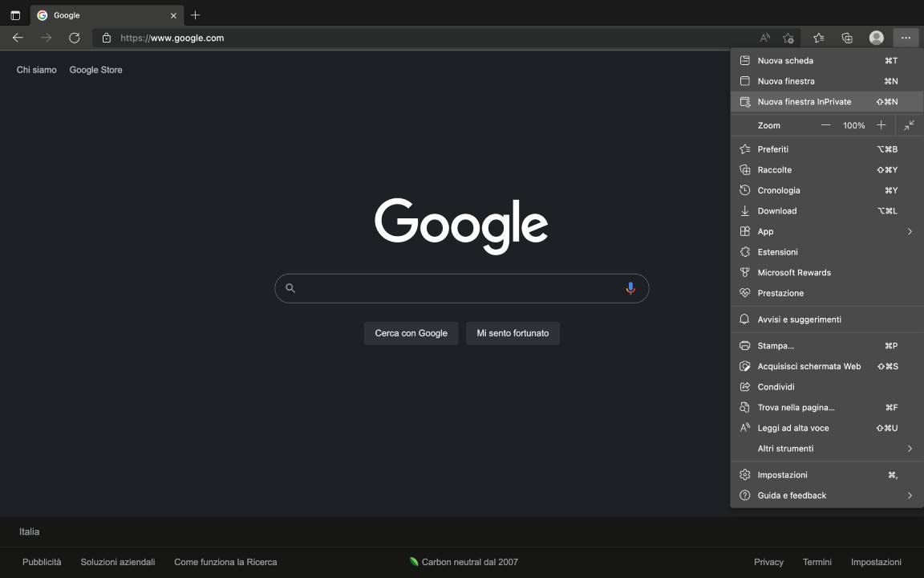
Task: Open Raccolte from the toolbar icon
Action: click(x=847, y=38)
